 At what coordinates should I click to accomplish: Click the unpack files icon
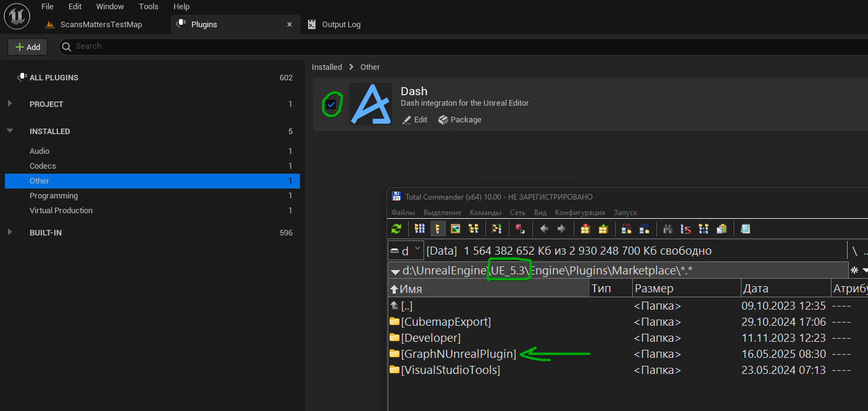point(603,229)
